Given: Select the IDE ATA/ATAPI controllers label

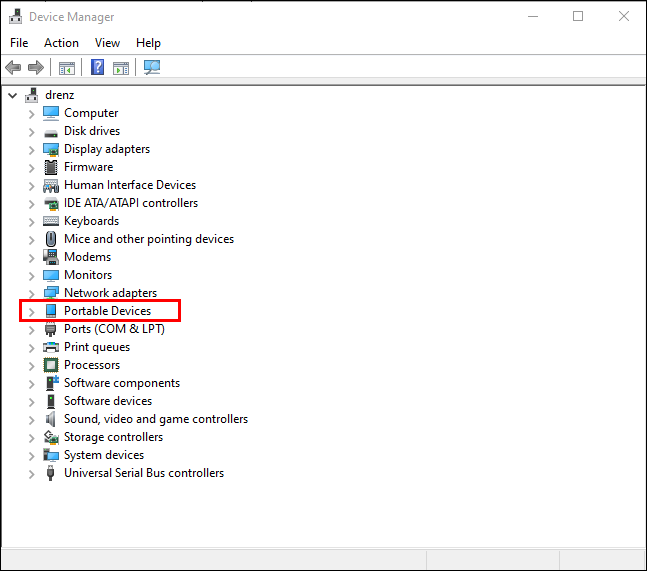Looking at the screenshot, I should 131,203.
